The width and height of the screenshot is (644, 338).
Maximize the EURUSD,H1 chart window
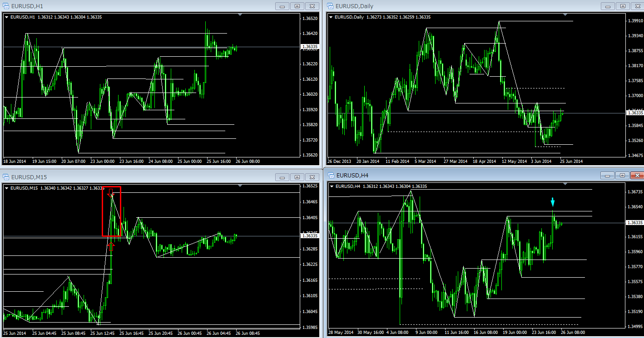(297, 6)
